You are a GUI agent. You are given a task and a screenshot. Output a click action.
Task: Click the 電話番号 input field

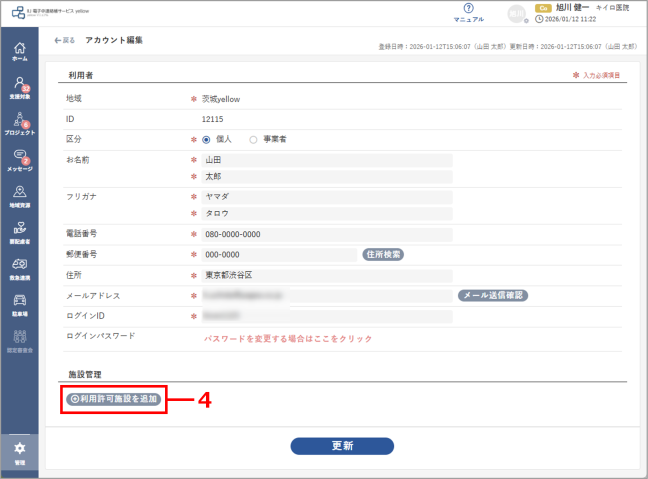327,234
